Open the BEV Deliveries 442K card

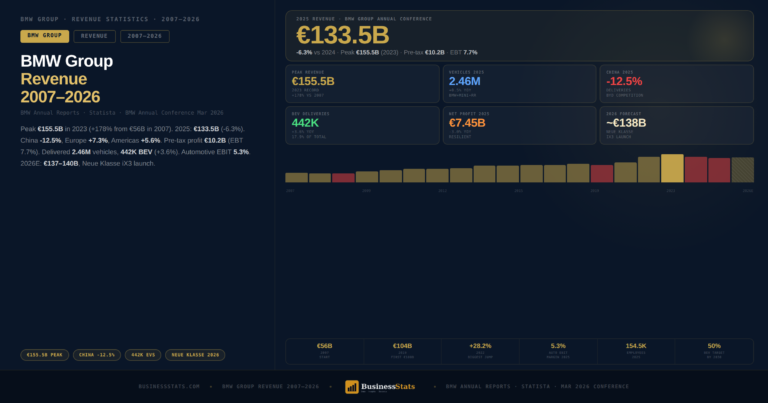pyautogui.click(x=362, y=125)
